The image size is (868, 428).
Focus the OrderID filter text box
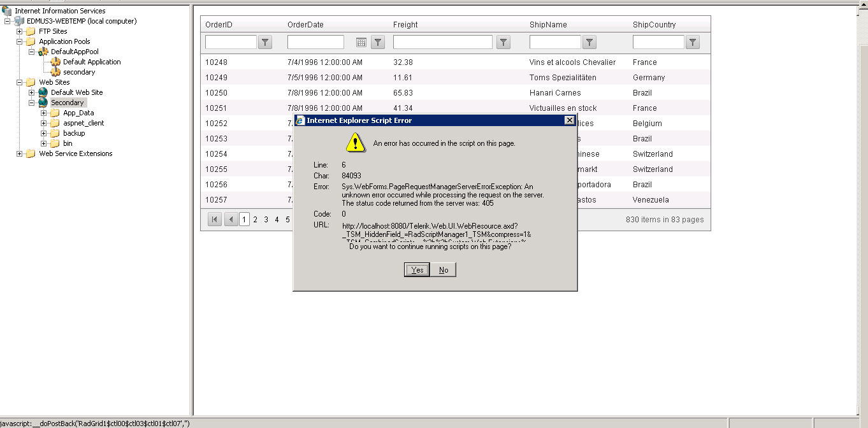click(231, 42)
